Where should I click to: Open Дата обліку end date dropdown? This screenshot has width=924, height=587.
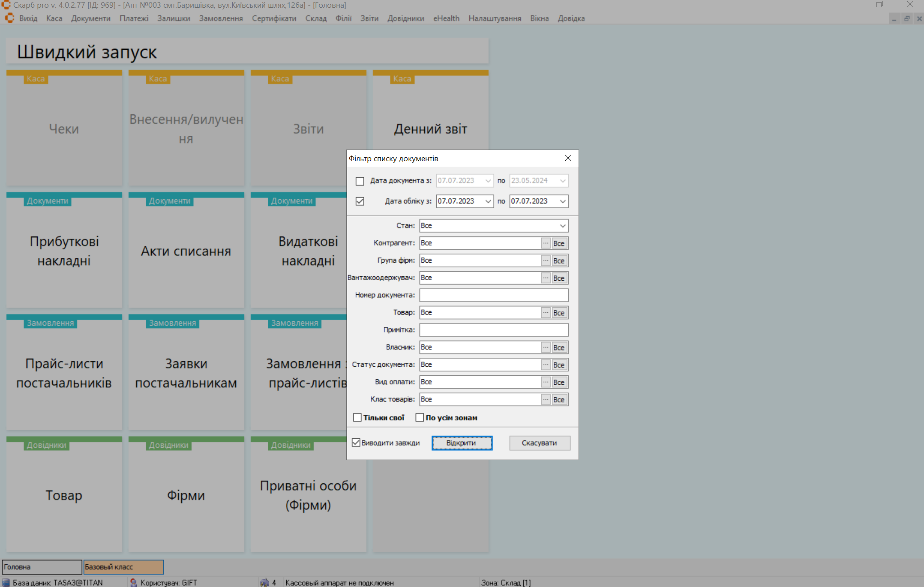563,201
